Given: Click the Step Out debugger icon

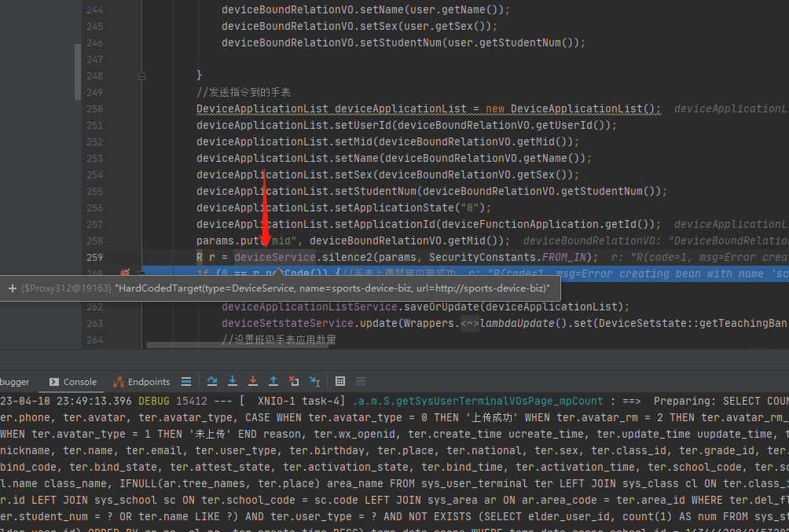Looking at the screenshot, I should click(273, 382).
